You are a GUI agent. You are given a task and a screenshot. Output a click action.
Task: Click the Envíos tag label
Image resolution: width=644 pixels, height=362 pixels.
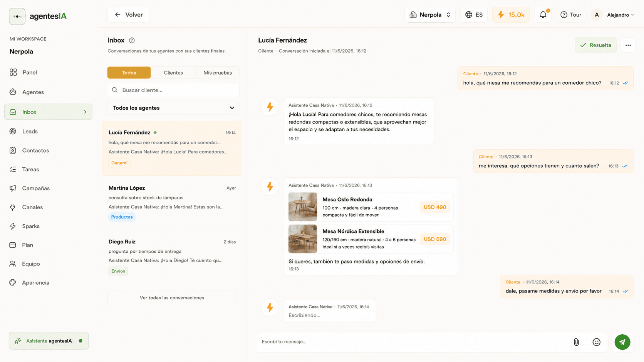[118, 271]
